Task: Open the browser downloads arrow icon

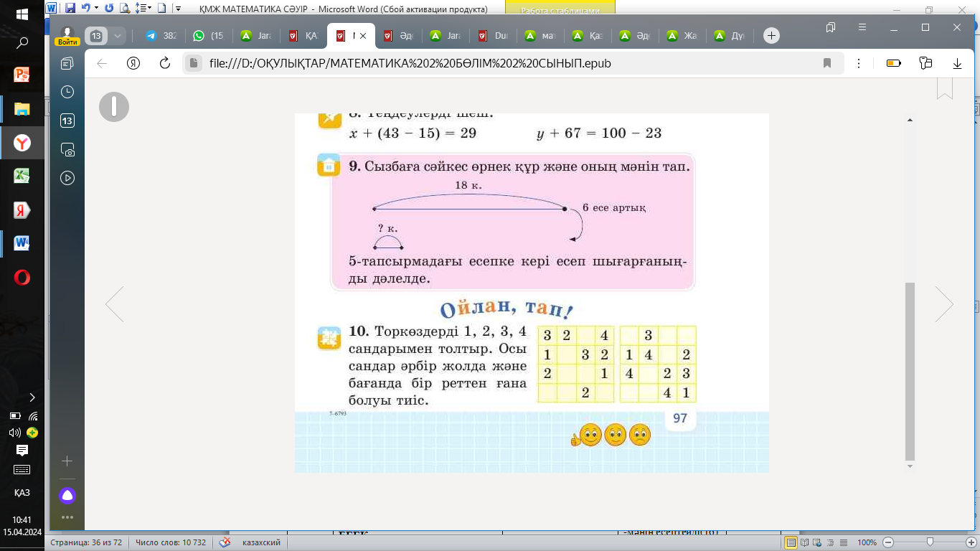Action: [957, 63]
